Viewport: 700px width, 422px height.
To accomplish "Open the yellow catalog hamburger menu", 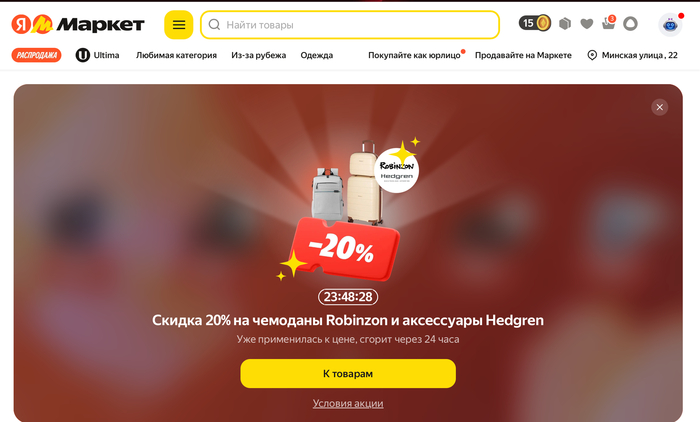I will [x=179, y=25].
